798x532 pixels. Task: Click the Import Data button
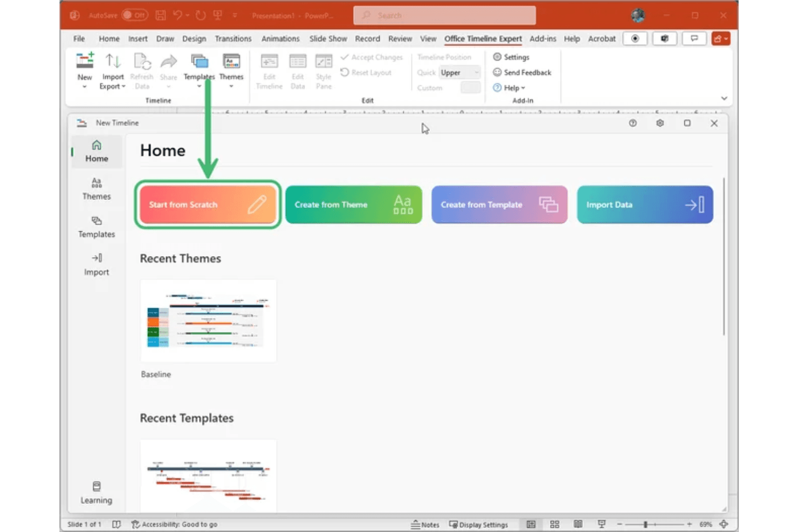tap(645, 205)
